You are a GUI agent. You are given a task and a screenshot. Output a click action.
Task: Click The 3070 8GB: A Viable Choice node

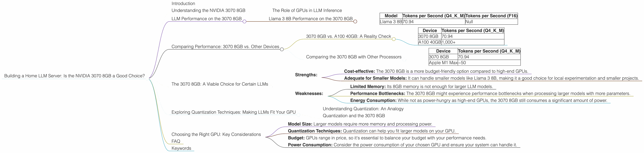point(219,84)
